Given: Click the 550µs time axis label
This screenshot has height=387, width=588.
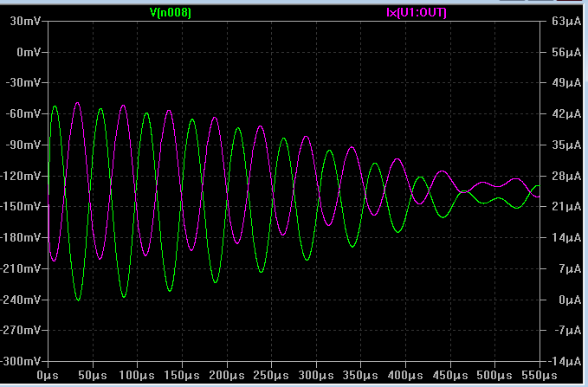Looking at the screenshot, I should point(540,375).
